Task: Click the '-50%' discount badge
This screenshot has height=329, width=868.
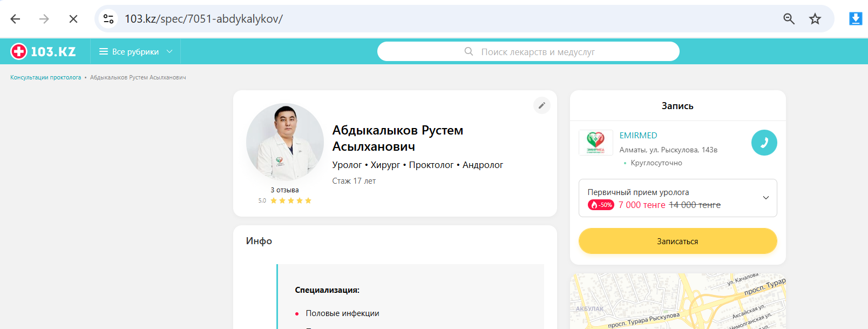Action: 601,205
